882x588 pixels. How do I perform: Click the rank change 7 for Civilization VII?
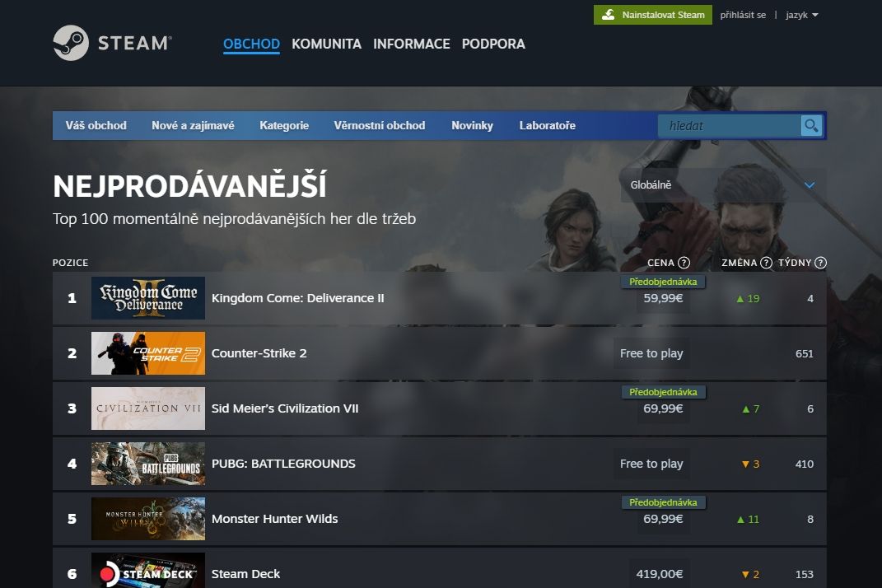pyautogui.click(x=750, y=409)
